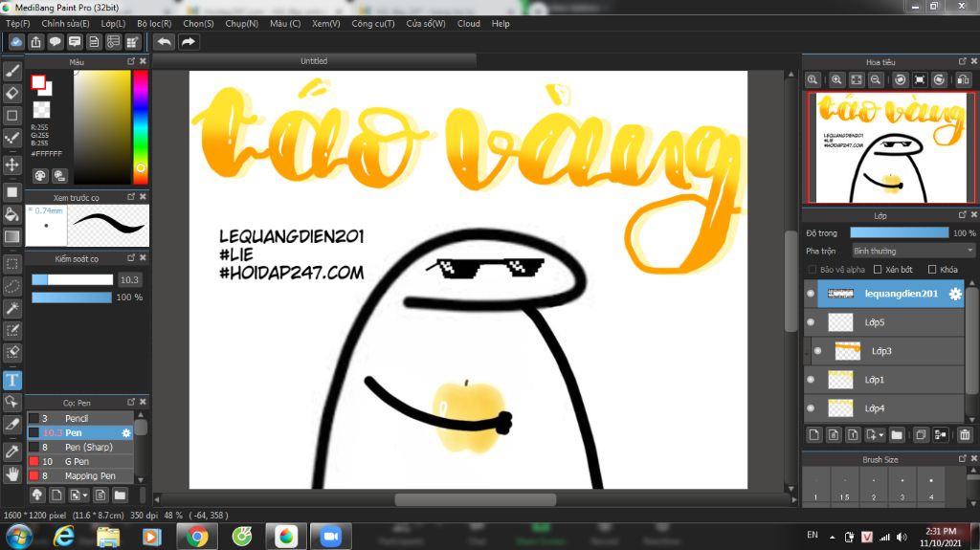
Task: Select the transparent color swatch
Action: (x=41, y=110)
